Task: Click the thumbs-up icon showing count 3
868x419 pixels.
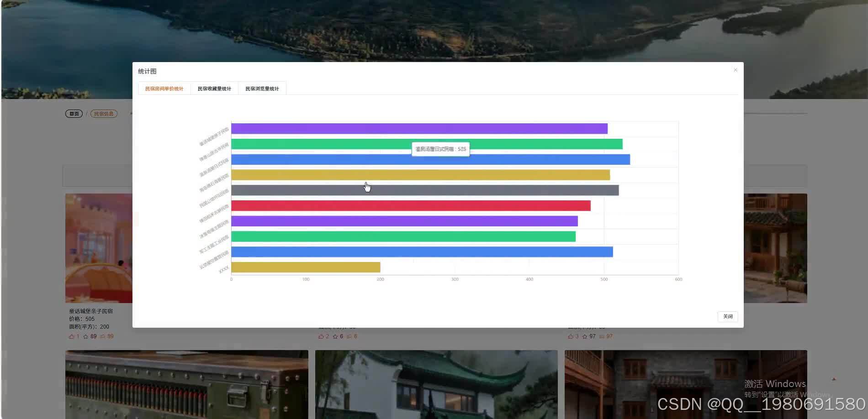Action: (570, 336)
